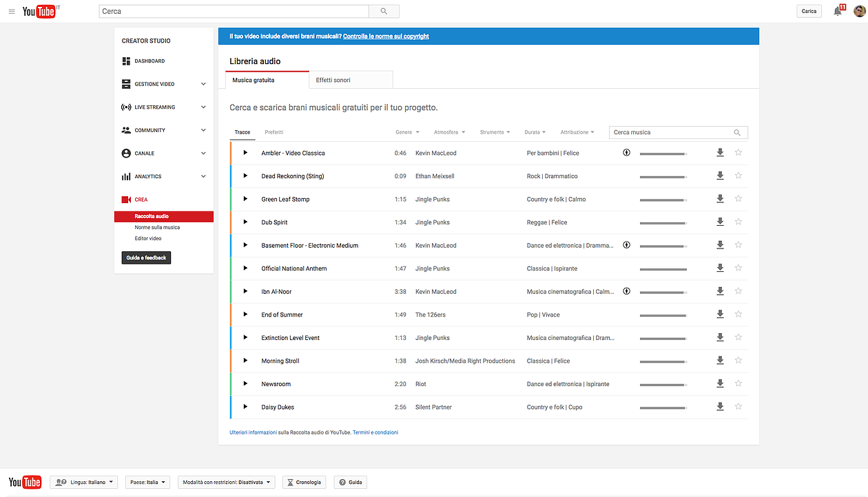Show attribution info for Ambler - Video Classica
The width and height of the screenshot is (868, 497).
(x=626, y=153)
